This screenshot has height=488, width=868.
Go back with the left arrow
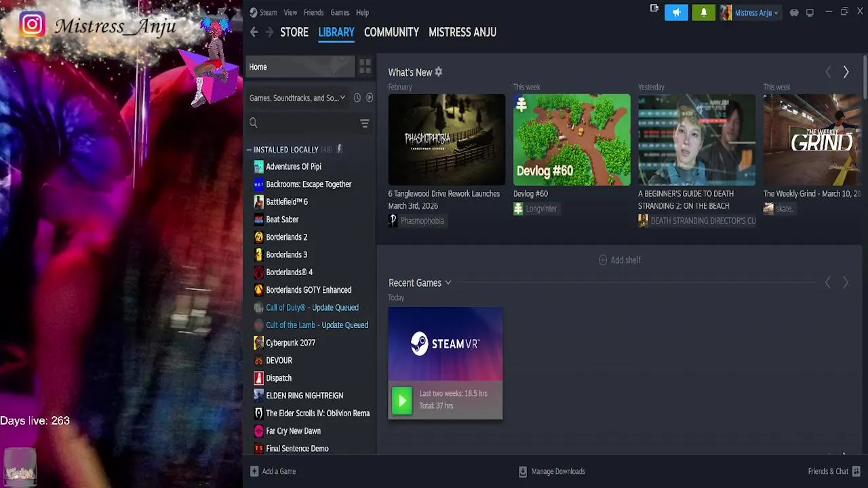point(254,32)
